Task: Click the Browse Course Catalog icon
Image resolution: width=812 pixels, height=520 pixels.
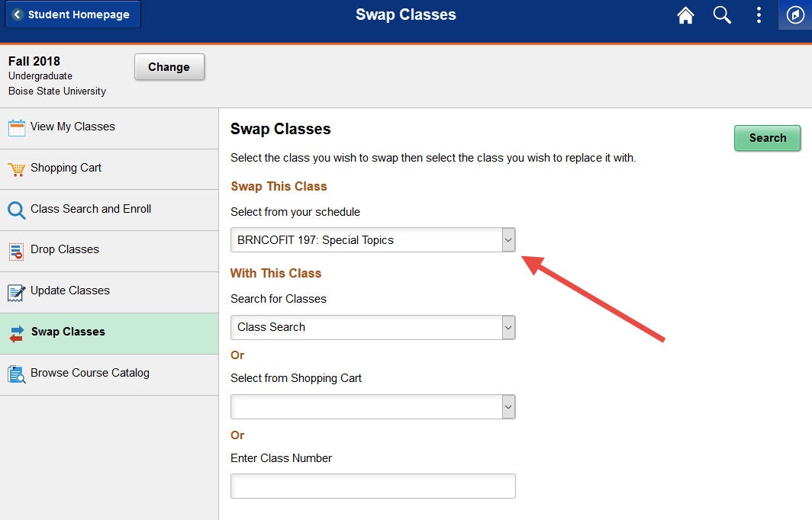Action: tap(17, 374)
